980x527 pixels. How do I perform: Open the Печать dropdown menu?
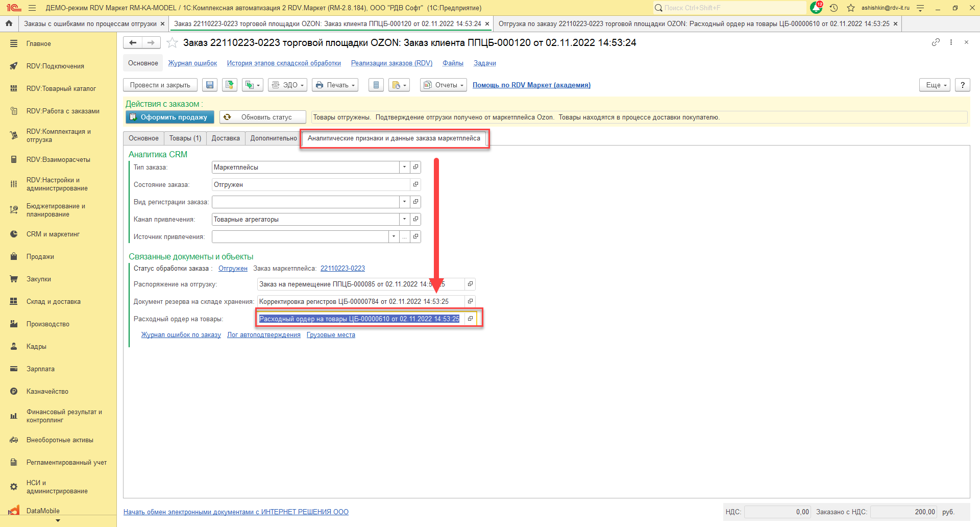pos(335,85)
